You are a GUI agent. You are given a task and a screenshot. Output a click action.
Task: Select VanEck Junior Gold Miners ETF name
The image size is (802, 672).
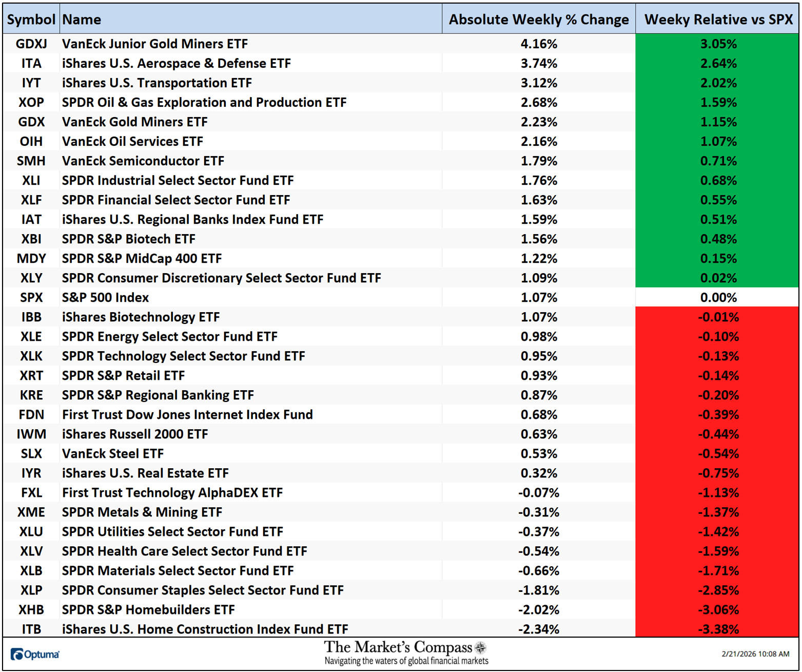point(155,44)
